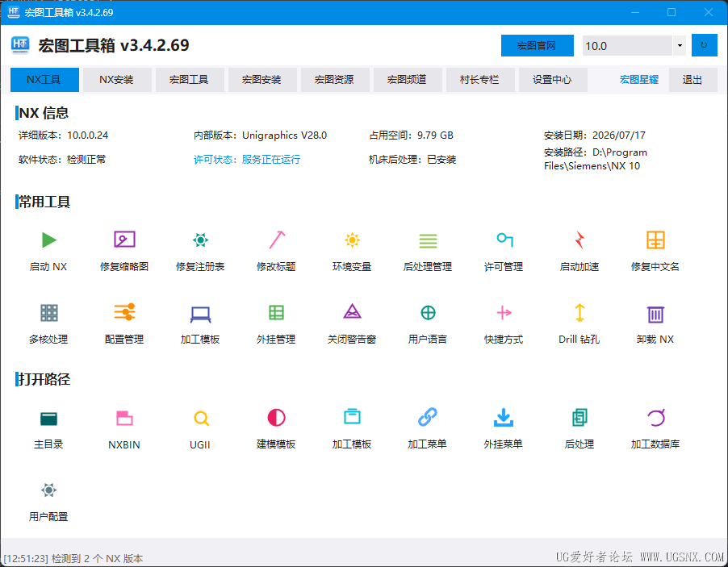Switch to the 宏图工具 tab

(190, 80)
